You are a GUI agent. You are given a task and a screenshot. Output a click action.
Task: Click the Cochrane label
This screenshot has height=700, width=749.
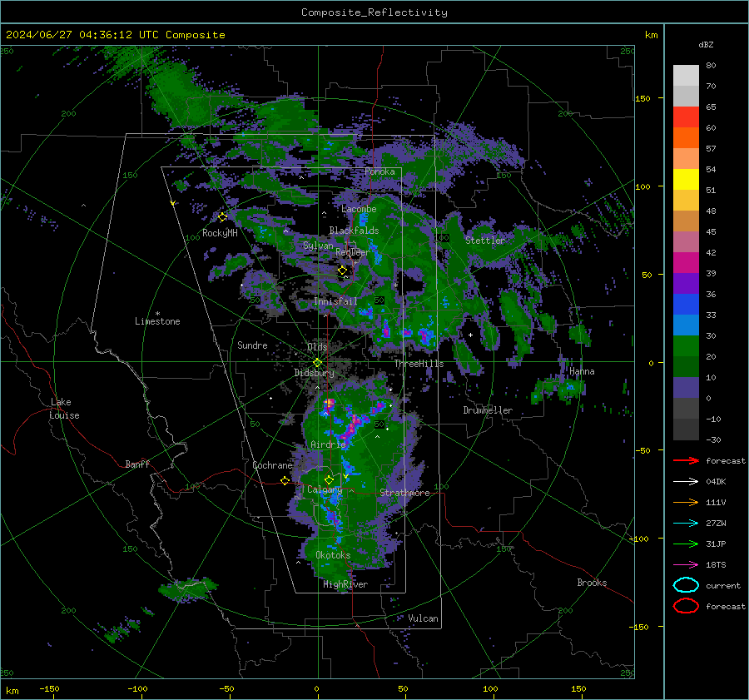tap(272, 465)
